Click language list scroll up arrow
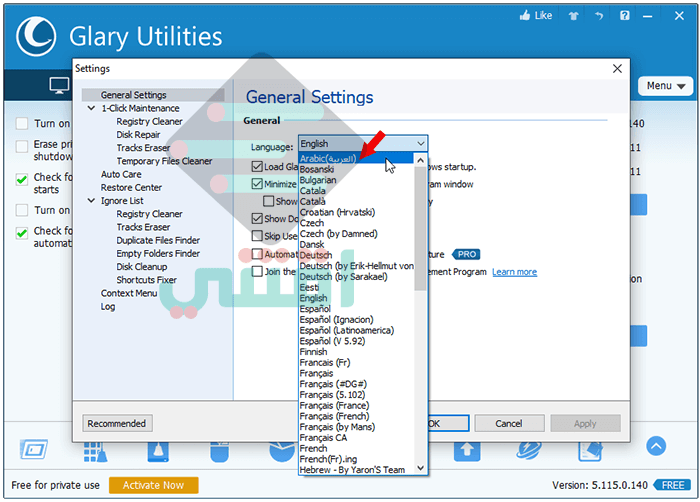The width and height of the screenshot is (700, 502). point(420,160)
